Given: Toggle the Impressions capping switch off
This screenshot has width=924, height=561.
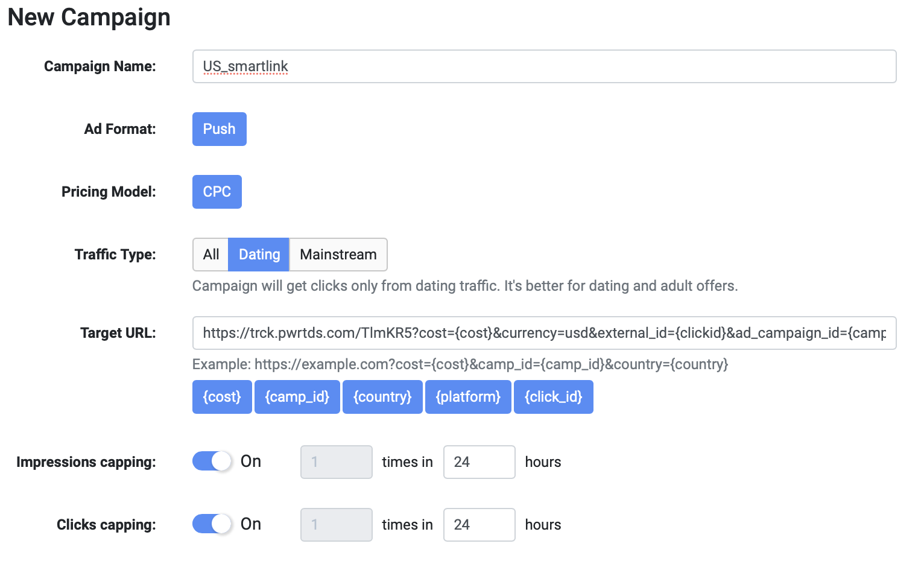Looking at the screenshot, I should (x=212, y=461).
